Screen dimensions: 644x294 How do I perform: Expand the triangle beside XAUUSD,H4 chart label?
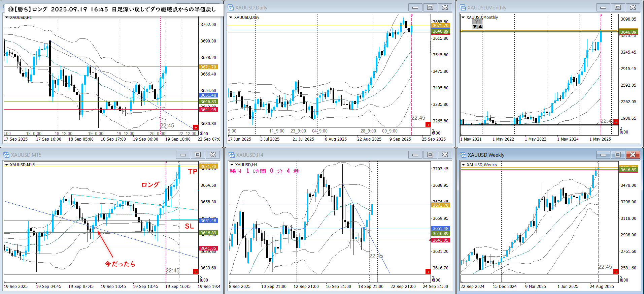pos(231,165)
